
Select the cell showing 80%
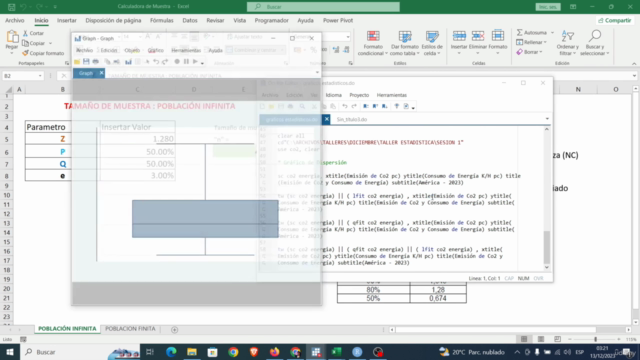(373, 290)
